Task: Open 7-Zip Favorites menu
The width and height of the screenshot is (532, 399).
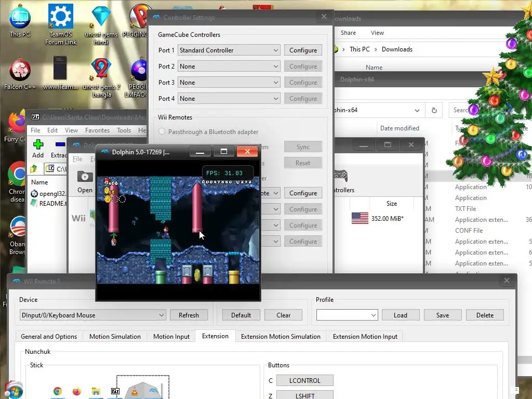Action: pyautogui.click(x=97, y=130)
